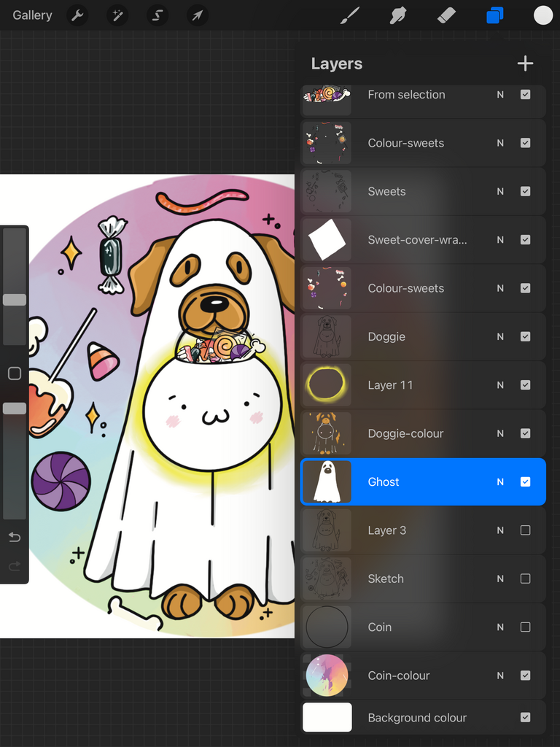Expand blend mode of Coin-colour layer
This screenshot has height=747, width=560.
(500, 676)
